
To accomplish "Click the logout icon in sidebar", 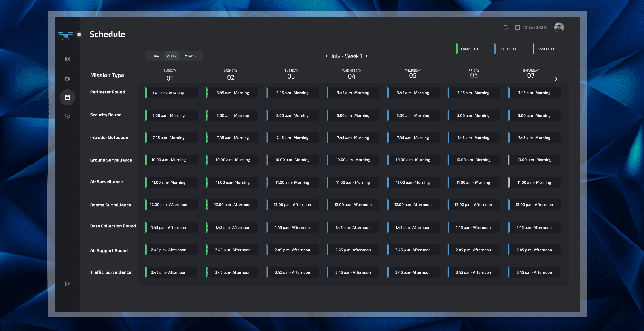I will (x=67, y=284).
